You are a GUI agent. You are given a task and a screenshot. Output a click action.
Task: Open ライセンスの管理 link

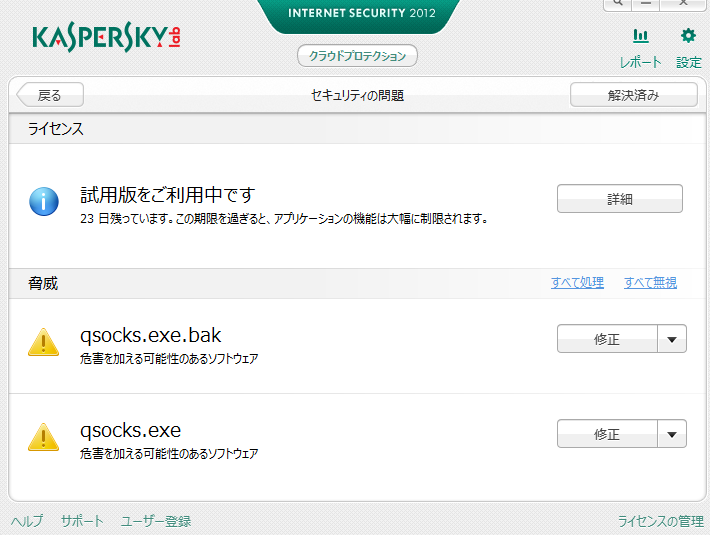click(x=661, y=521)
